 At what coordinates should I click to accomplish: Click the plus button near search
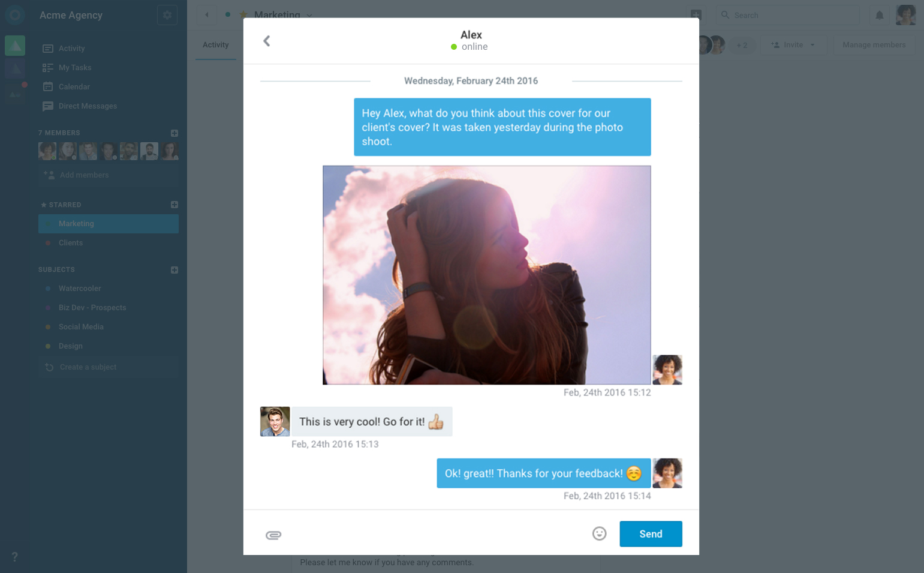tap(696, 14)
